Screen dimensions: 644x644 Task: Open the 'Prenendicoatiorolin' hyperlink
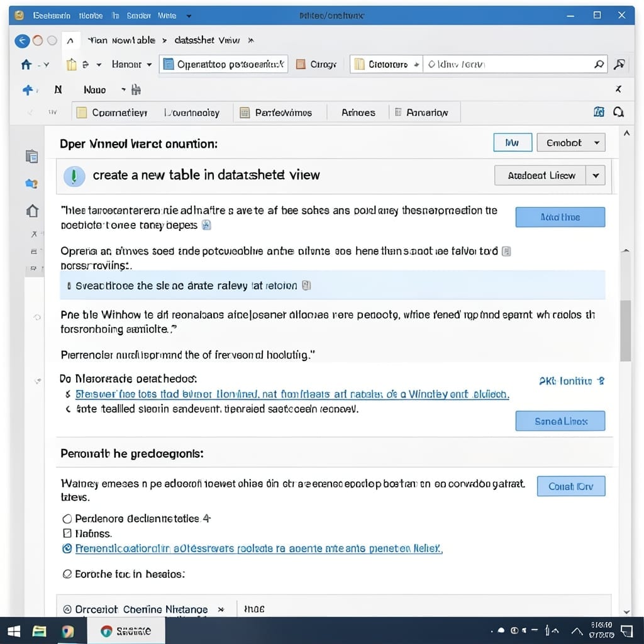[x=258, y=548]
